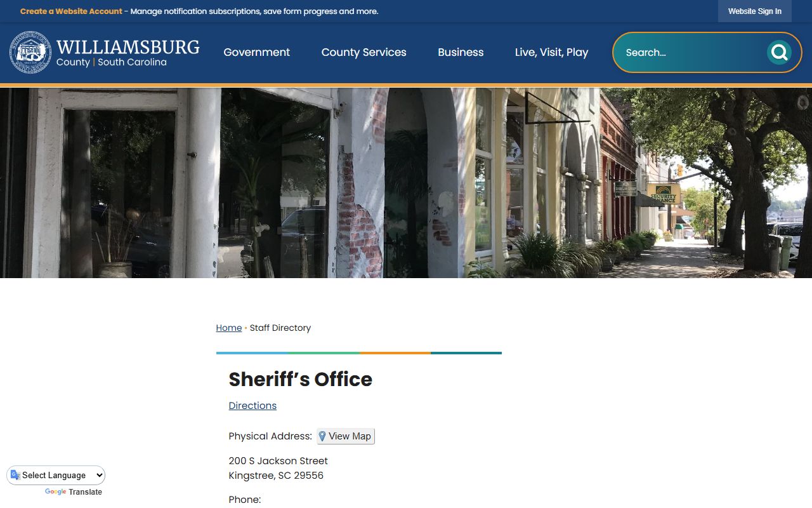Open the County Services menu

coord(363,52)
